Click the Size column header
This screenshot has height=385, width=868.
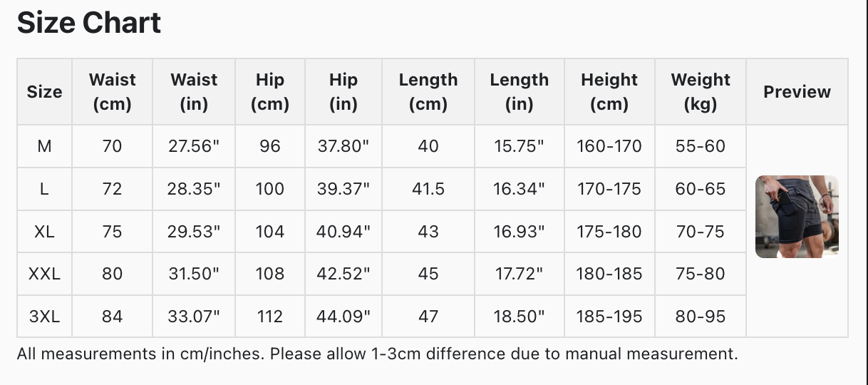pos(44,92)
